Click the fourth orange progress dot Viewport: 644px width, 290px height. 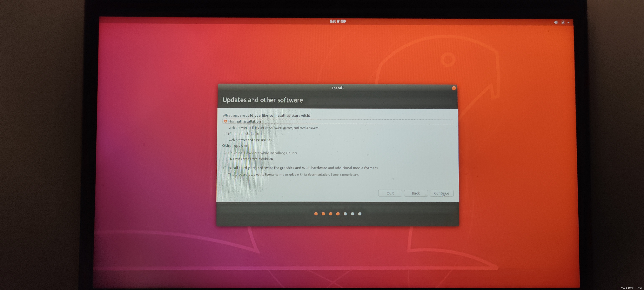click(x=338, y=214)
